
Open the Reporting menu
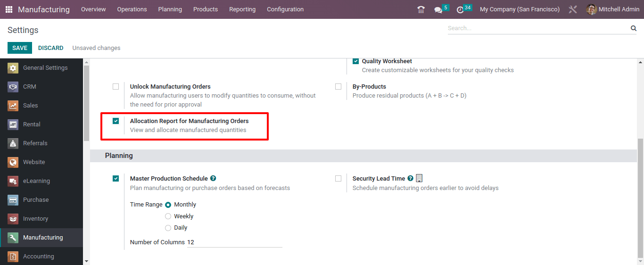pyautogui.click(x=242, y=9)
